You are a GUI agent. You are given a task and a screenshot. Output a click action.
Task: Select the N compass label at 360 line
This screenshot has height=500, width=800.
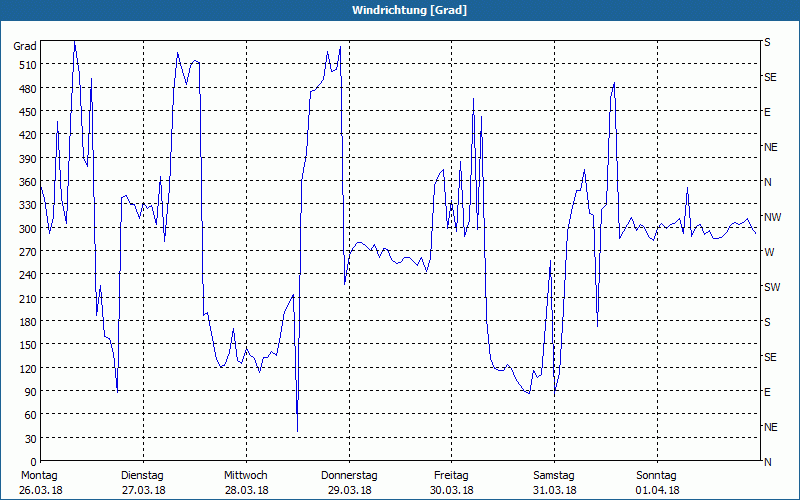[767, 182]
